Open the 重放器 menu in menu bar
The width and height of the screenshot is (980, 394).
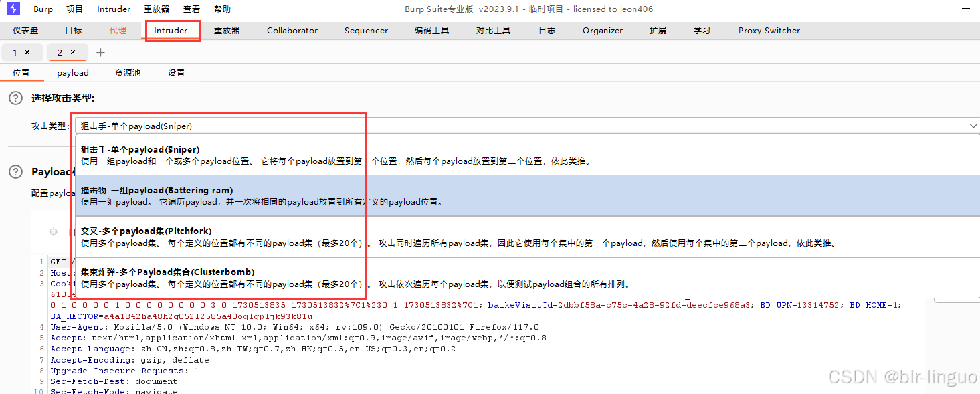click(157, 9)
